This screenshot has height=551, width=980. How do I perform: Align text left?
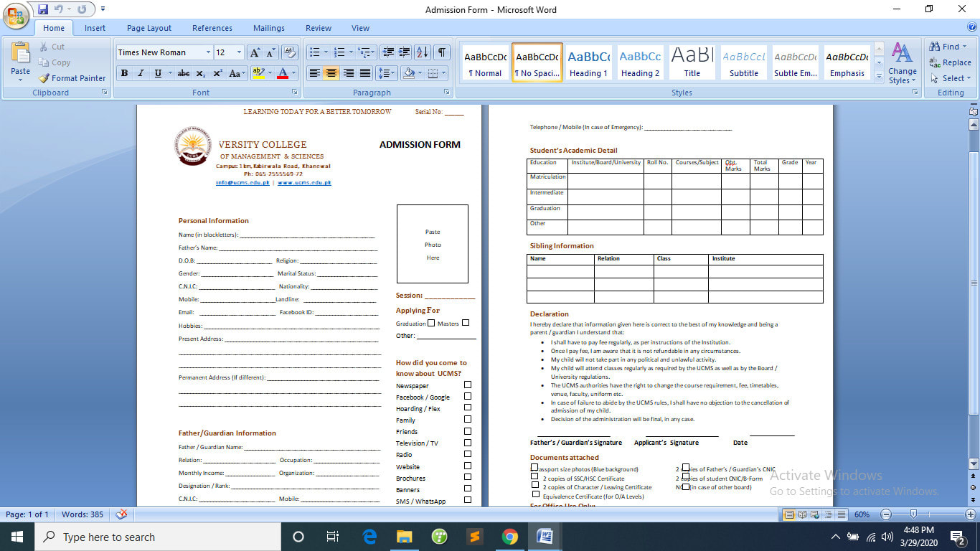click(x=314, y=73)
